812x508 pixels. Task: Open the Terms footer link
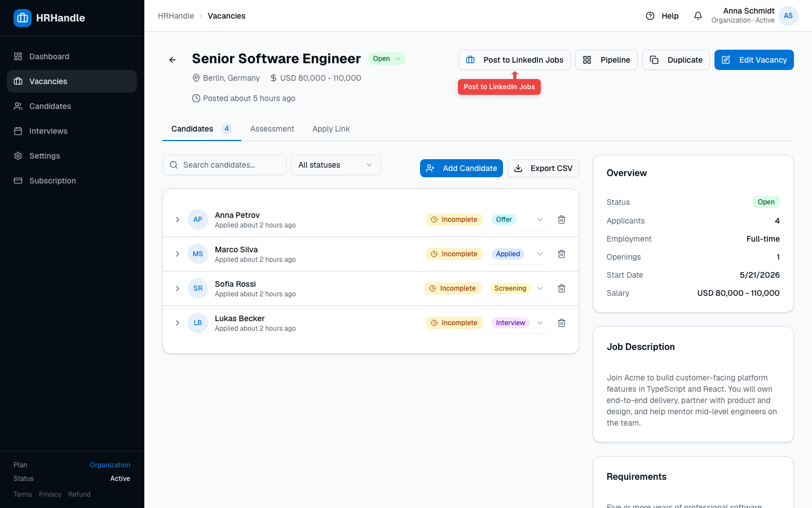(x=23, y=494)
